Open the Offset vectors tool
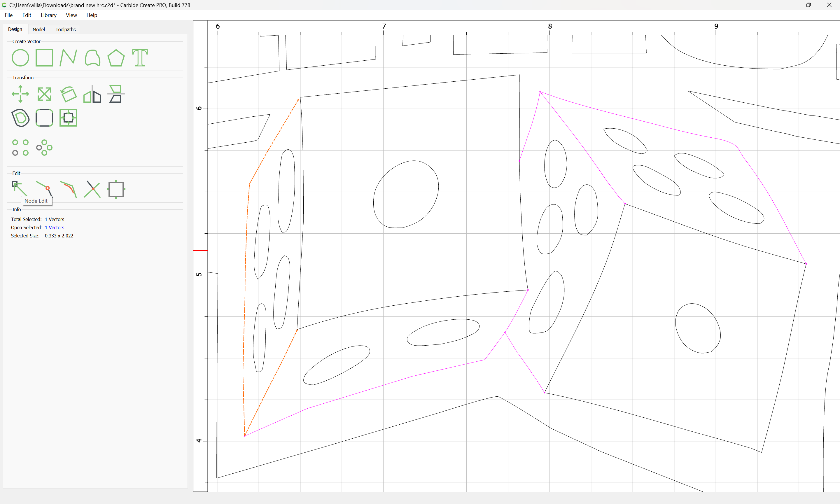 click(x=20, y=118)
